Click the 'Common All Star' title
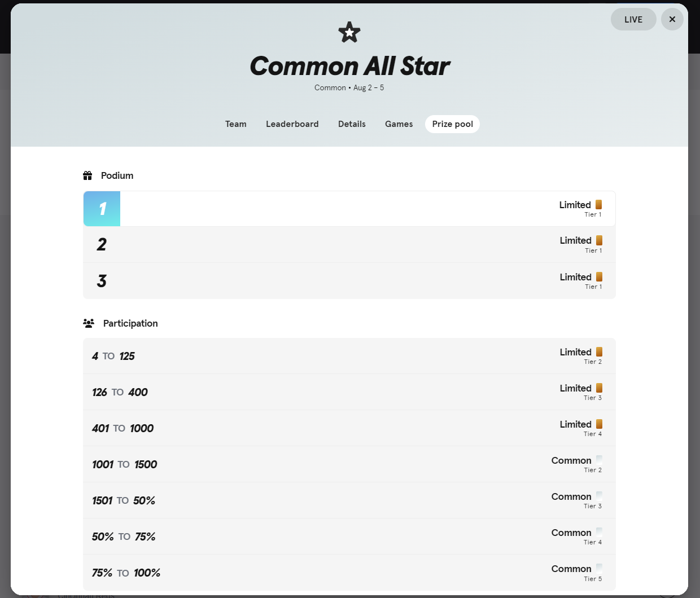 click(350, 66)
